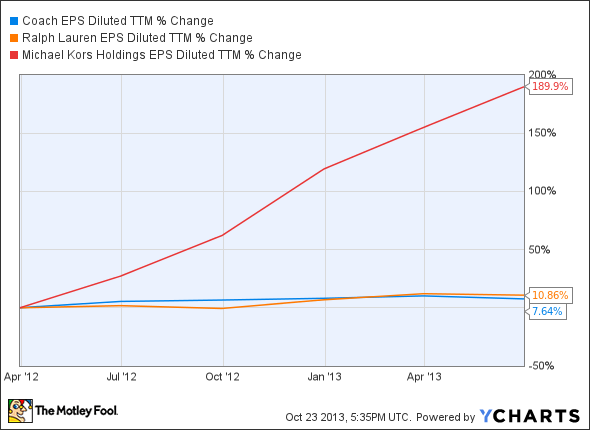Select Coach EPS Diluted TTM legend label
590x430 pixels.
[118, 21]
